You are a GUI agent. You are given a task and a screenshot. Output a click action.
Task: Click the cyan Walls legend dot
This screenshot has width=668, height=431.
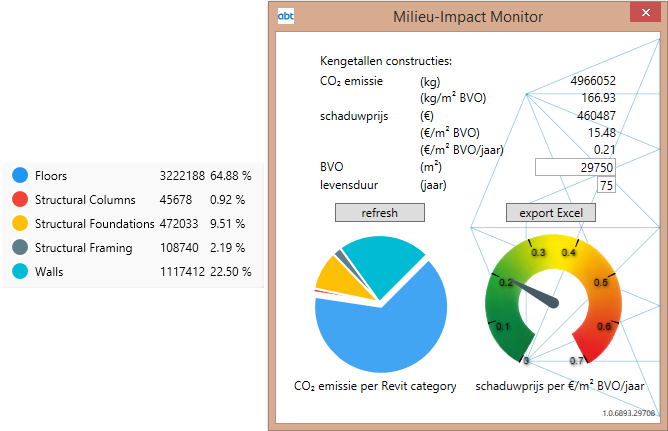[20, 271]
